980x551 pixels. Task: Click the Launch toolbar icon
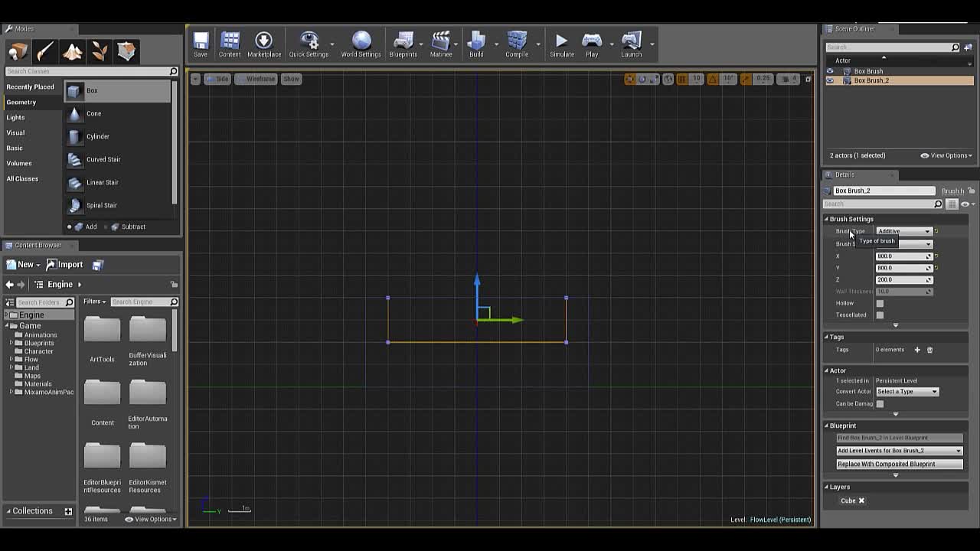(631, 44)
